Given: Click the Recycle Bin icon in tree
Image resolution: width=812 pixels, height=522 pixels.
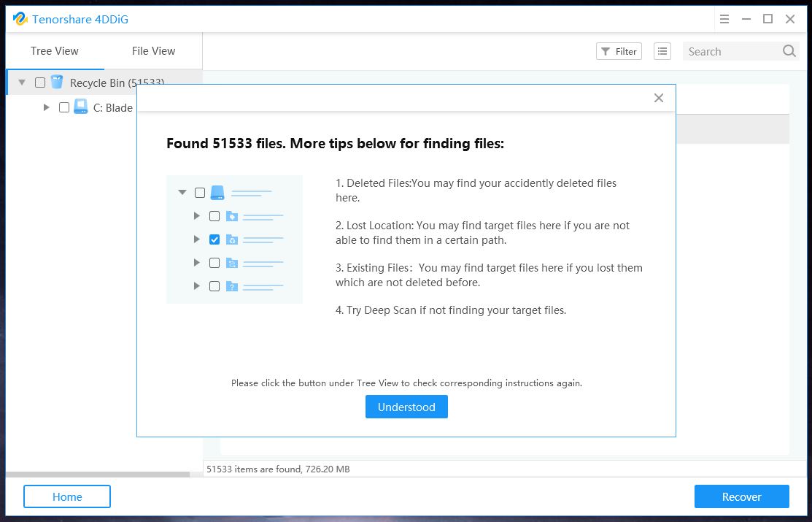Looking at the screenshot, I should pyautogui.click(x=57, y=82).
